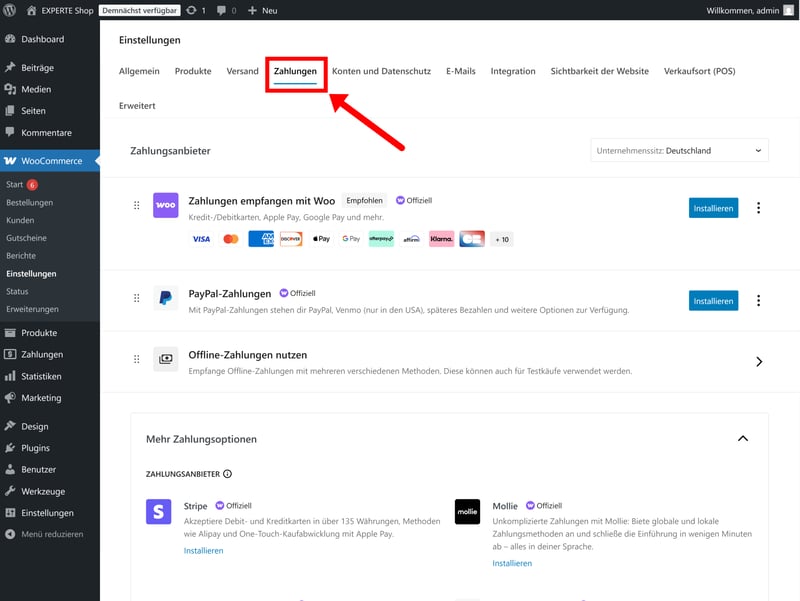Screen dimensions: 800x601
Task: Collapse sidebar with Menü reduzieren
Action: 52,534
